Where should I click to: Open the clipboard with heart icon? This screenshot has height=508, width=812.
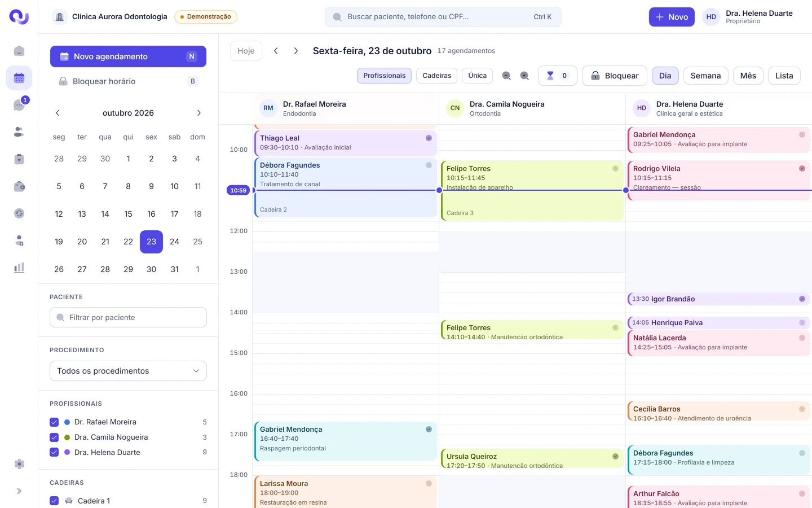[19, 159]
